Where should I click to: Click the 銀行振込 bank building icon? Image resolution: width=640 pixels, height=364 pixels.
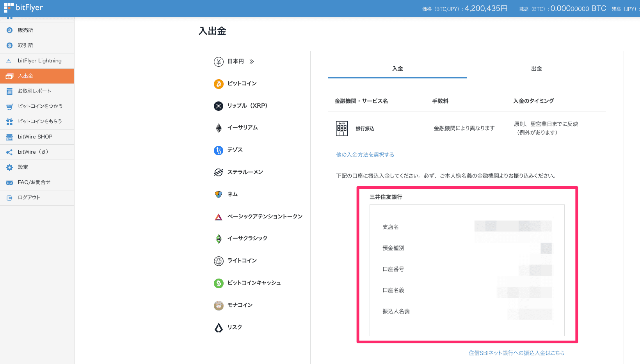342,128
